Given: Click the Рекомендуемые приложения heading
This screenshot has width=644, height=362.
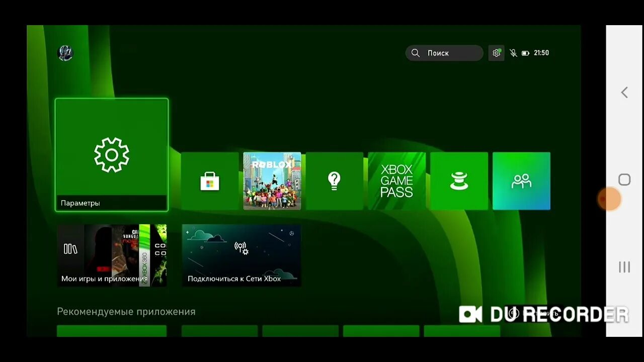Looking at the screenshot, I should click(x=126, y=312).
